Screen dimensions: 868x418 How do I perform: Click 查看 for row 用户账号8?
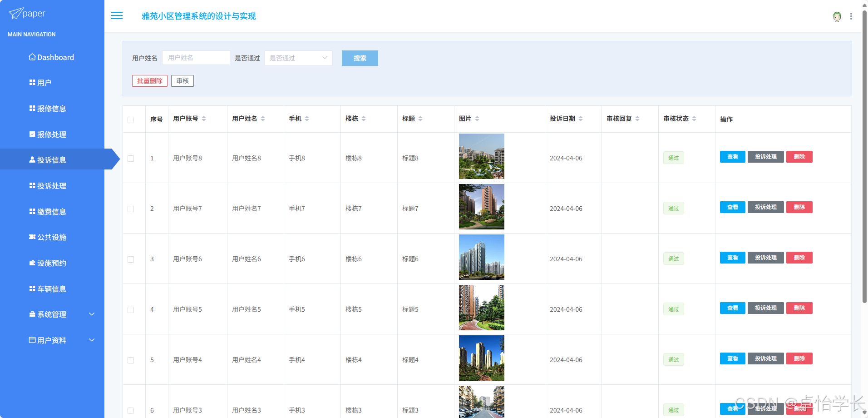tap(733, 157)
